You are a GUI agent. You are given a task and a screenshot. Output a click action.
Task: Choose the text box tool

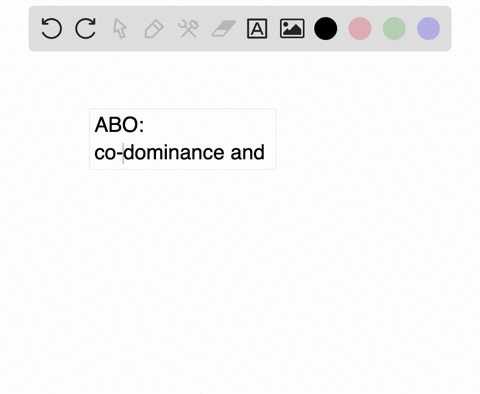click(257, 29)
